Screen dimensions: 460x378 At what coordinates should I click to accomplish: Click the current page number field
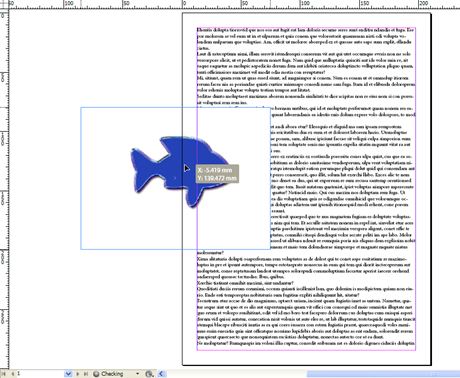(40, 374)
